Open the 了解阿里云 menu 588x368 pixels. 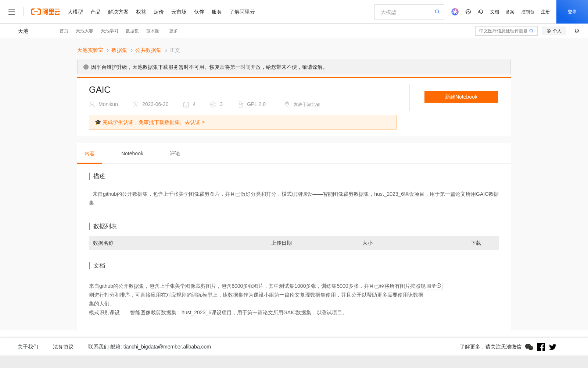242,12
